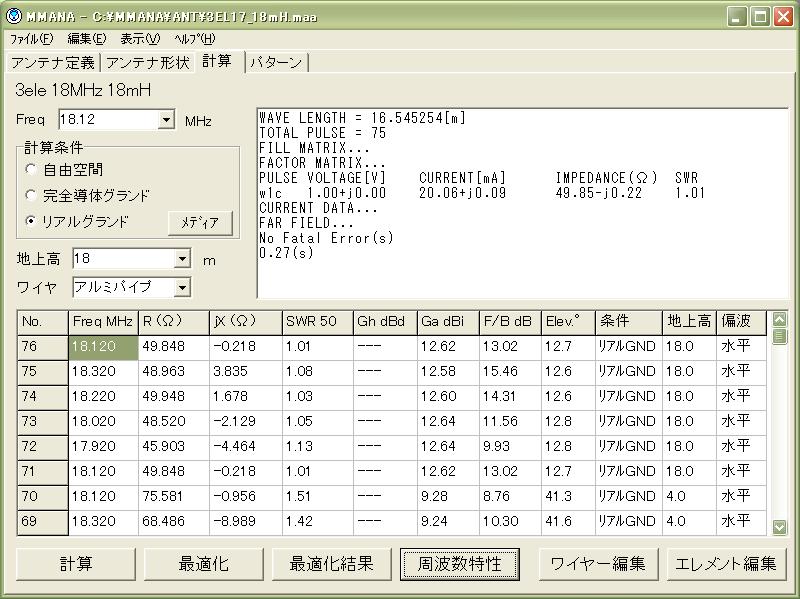Click the アルミパイプ wire combo field

[123, 287]
